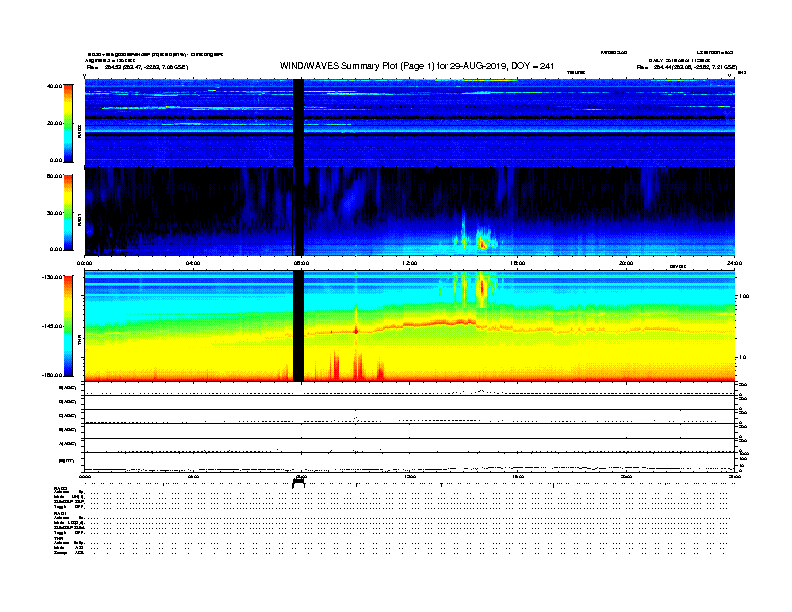Click the TNR spectrogram panel
The width and height of the screenshot is (792, 612).
pos(410,326)
